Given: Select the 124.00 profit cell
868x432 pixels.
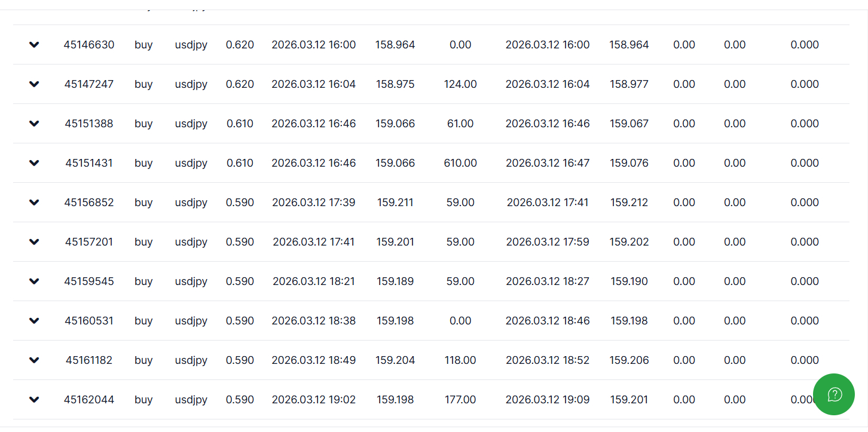Looking at the screenshot, I should coord(460,84).
